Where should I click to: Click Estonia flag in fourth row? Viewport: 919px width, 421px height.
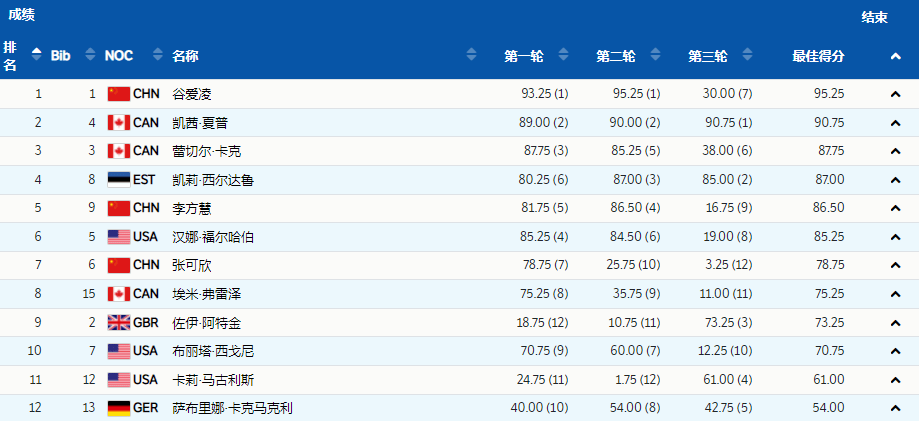point(119,180)
